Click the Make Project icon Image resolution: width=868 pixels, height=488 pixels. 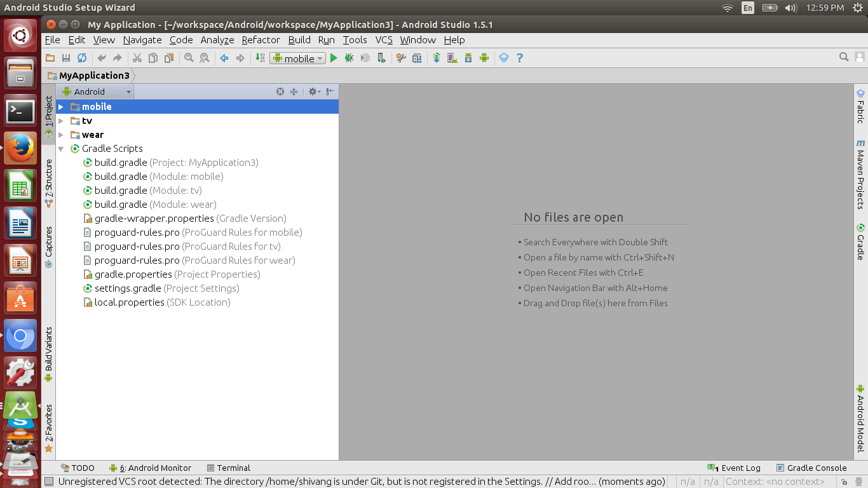click(x=260, y=58)
